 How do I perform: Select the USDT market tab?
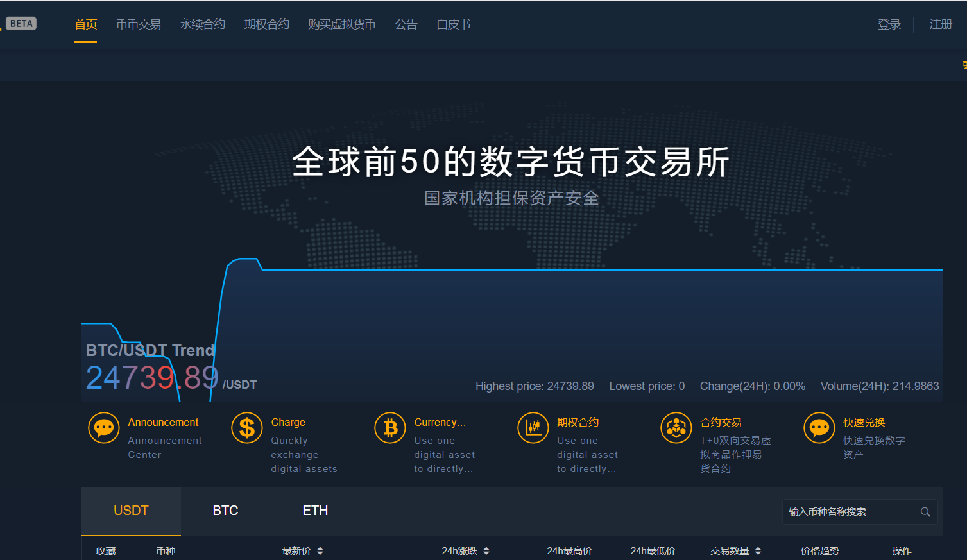click(131, 511)
